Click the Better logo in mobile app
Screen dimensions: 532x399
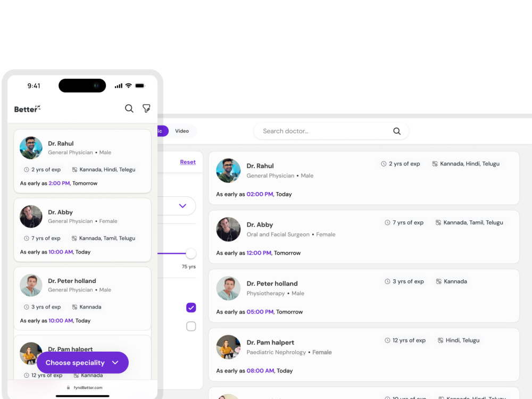(x=27, y=109)
